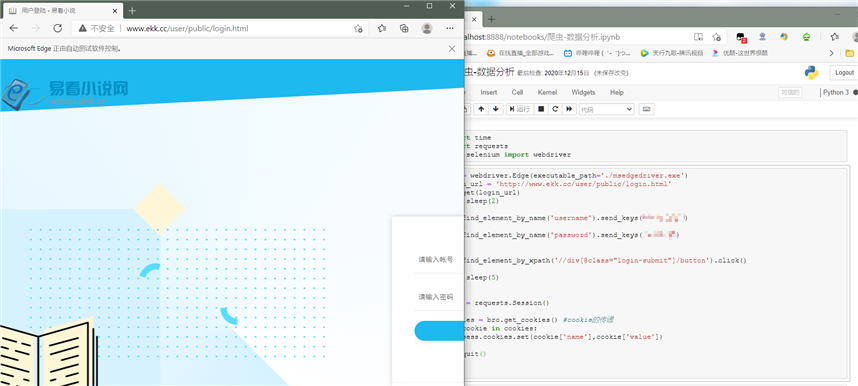Open a new tab in the Jupyter browser window
The height and width of the screenshot is (386, 858).
491,19
